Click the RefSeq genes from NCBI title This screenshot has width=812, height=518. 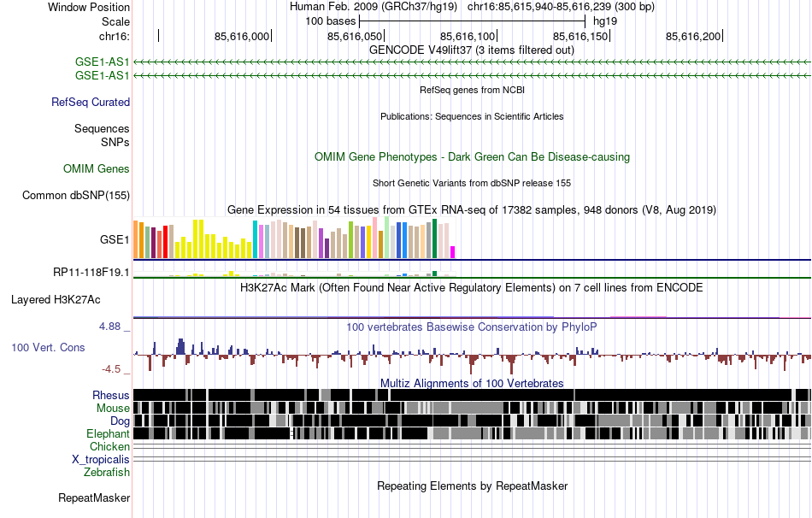tap(472, 90)
